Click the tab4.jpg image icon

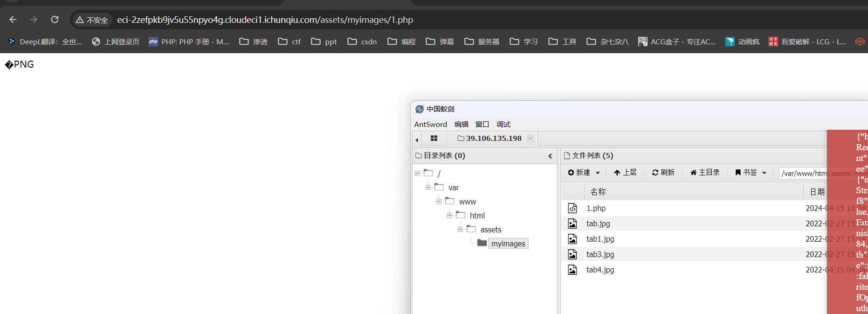pos(572,270)
